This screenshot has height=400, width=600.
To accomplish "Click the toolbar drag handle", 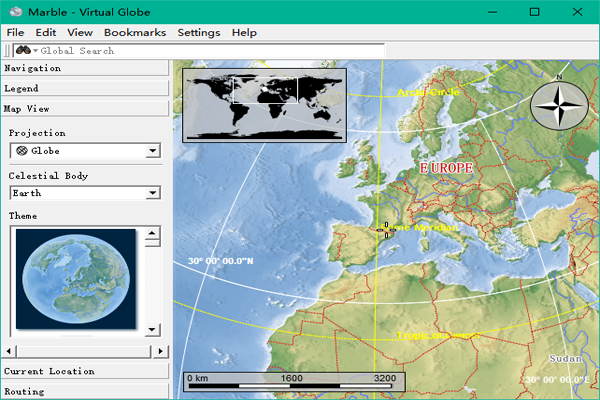I will pyautogui.click(x=7, y=51).
